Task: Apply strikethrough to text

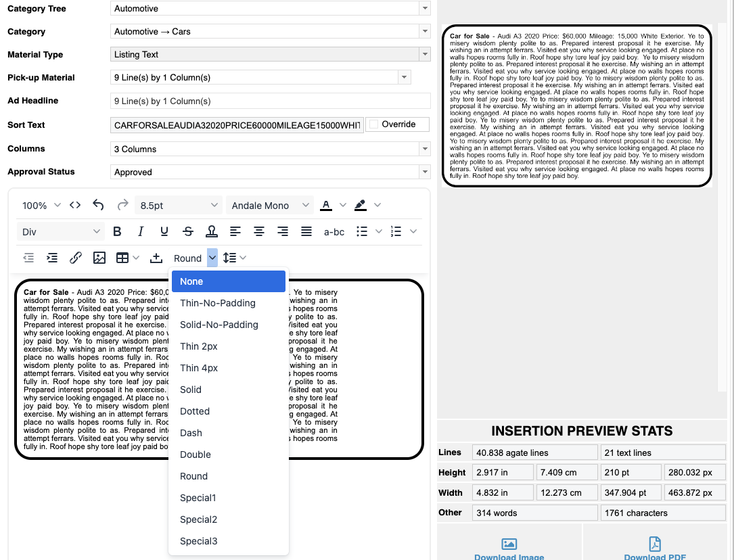Action: tap(188, 232)
